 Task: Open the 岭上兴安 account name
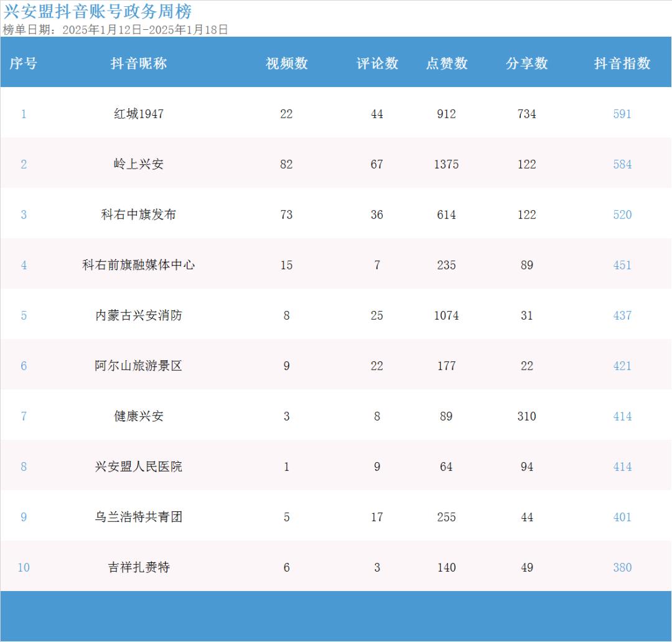coord(138,164)
